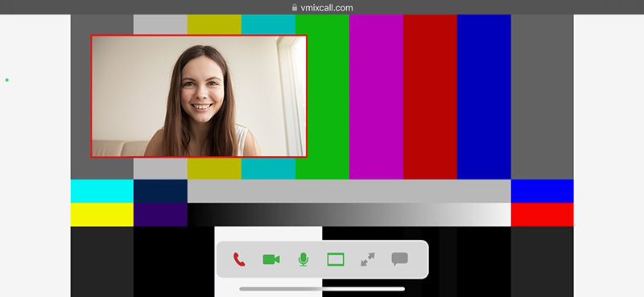Click the green dot on the left margin
This screenshot has height=297, width=644.
[x=7, y=80]
